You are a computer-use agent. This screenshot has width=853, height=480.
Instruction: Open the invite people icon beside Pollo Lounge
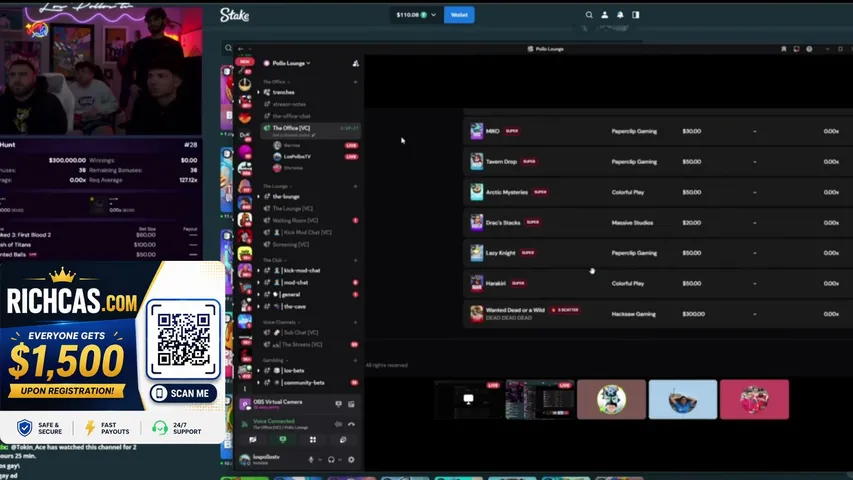(355, 64)
